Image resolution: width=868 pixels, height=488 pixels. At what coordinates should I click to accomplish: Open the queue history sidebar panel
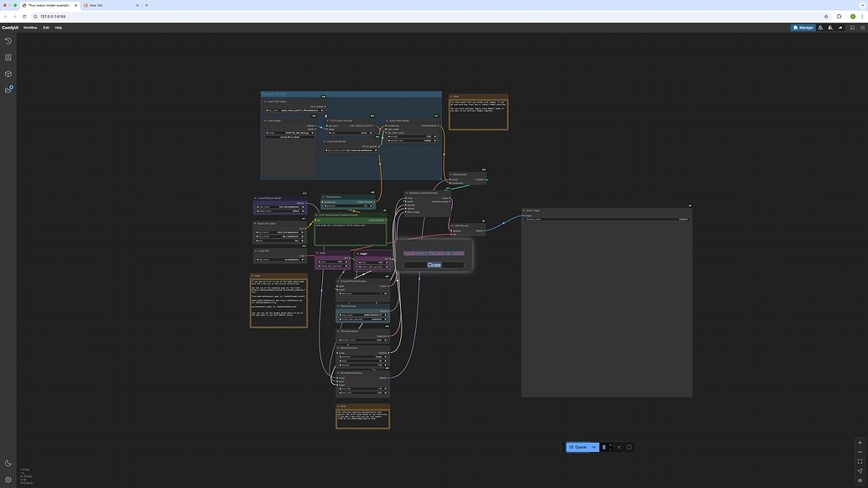coord(8,41)
